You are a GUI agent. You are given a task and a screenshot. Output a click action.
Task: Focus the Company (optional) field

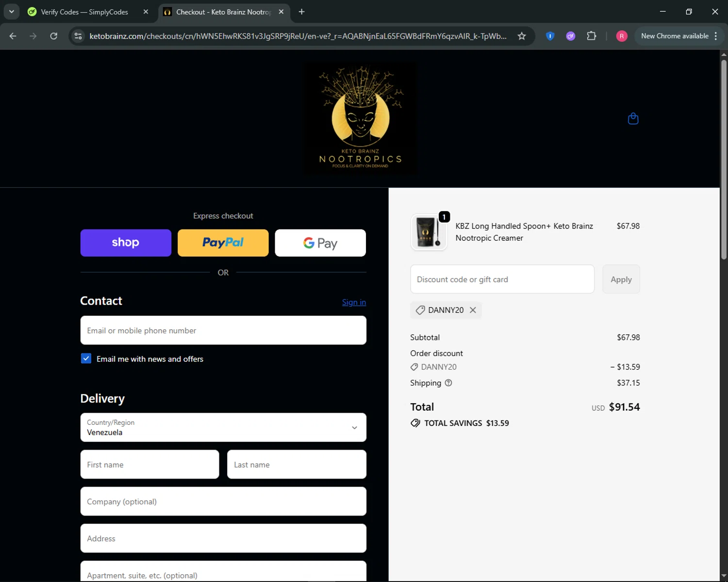click(223, 501)
